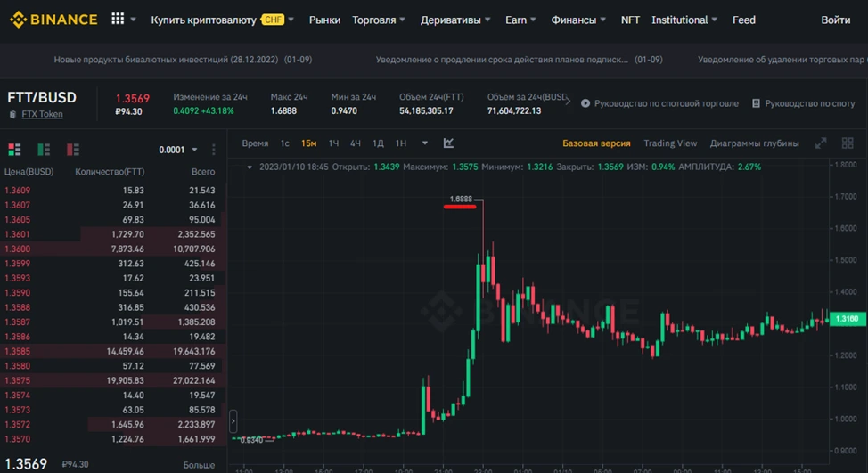This screenshot has width=868, height=473.
Task: Open NFT page
Action: click(x=630, y=20)
